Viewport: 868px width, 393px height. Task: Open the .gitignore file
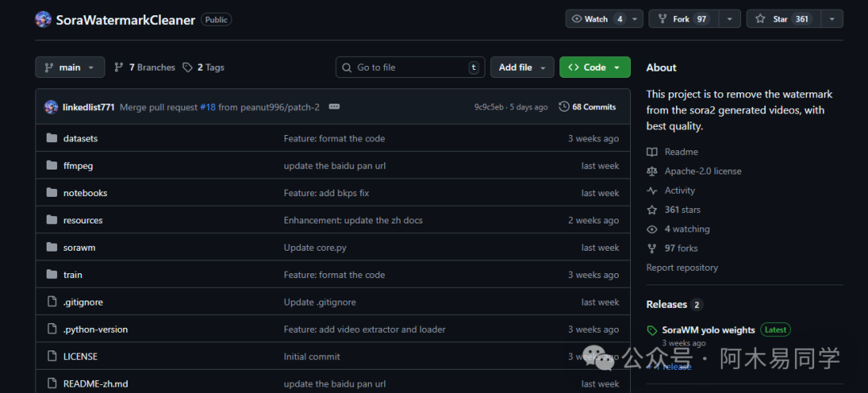83,301
